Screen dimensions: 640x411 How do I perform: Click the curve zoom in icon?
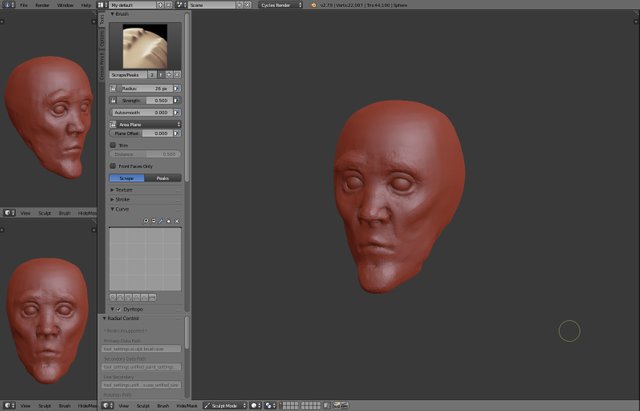click(146, 221)
